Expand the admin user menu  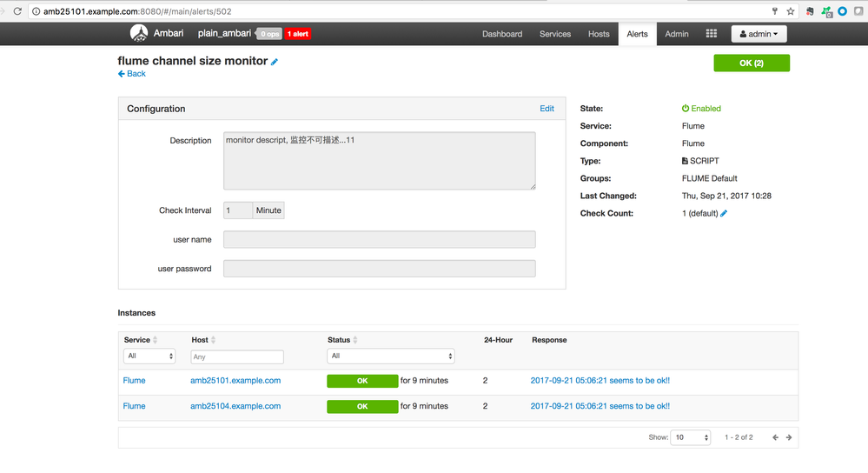point(759,34)
